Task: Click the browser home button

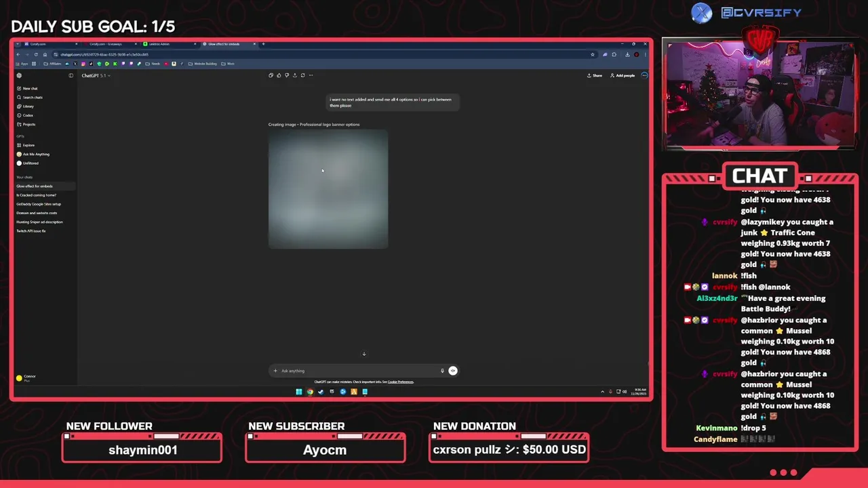Action: pos(45,54)
